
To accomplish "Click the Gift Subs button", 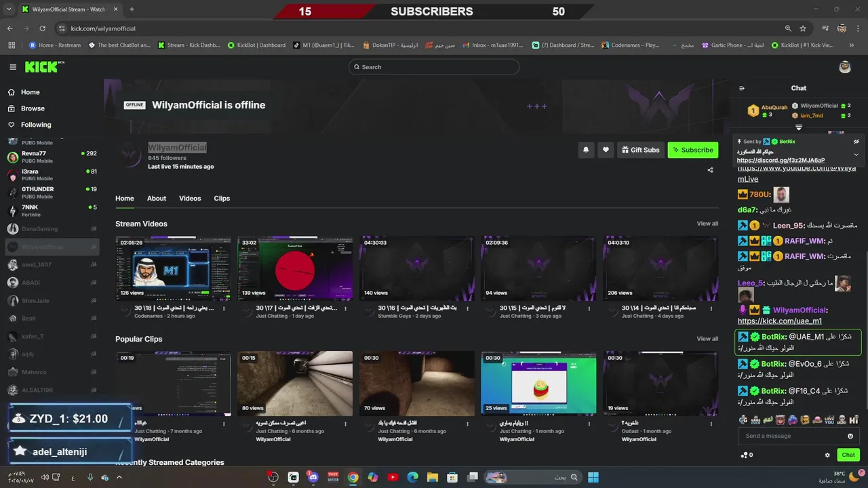I will point(640,150).
